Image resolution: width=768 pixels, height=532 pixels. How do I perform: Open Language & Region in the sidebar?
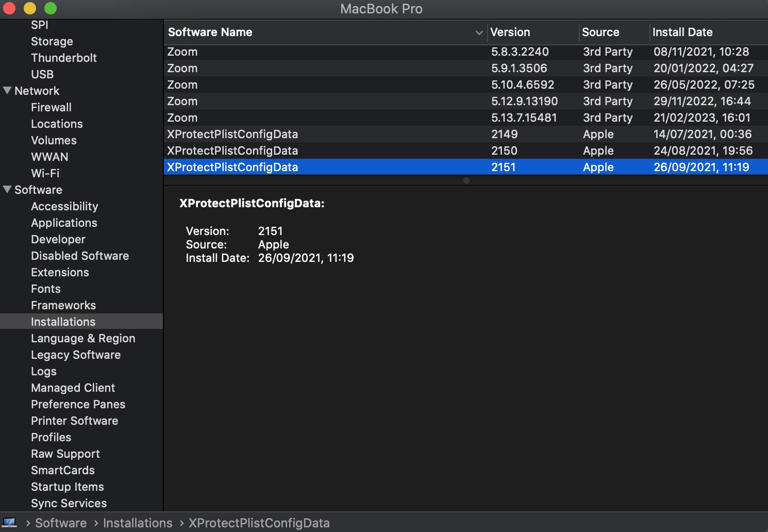click(83, 338)
